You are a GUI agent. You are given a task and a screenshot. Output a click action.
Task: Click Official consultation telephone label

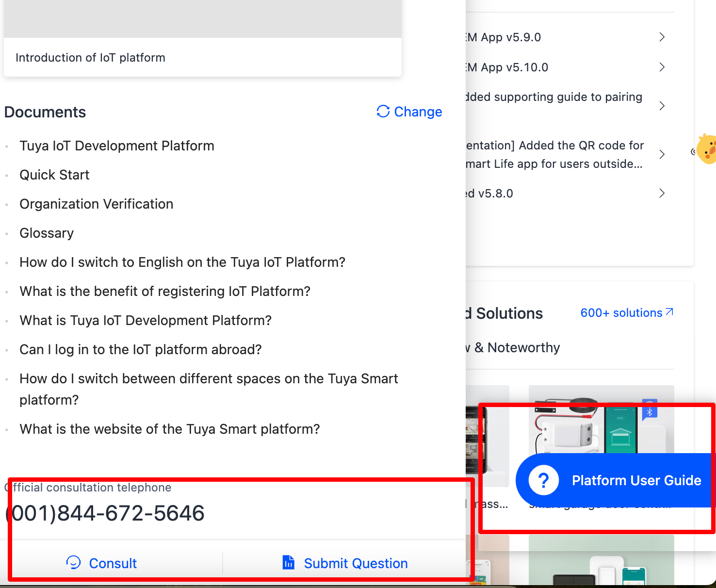pos(88,488)
